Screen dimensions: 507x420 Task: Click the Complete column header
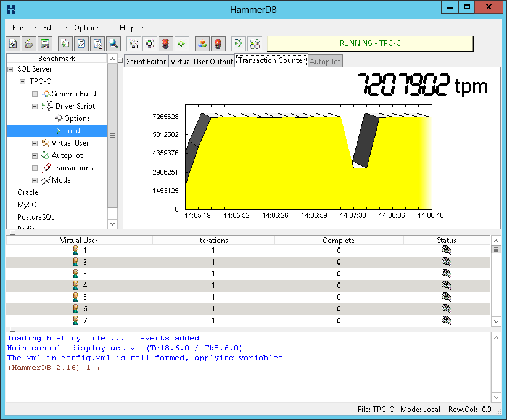[x=339, y=241]
